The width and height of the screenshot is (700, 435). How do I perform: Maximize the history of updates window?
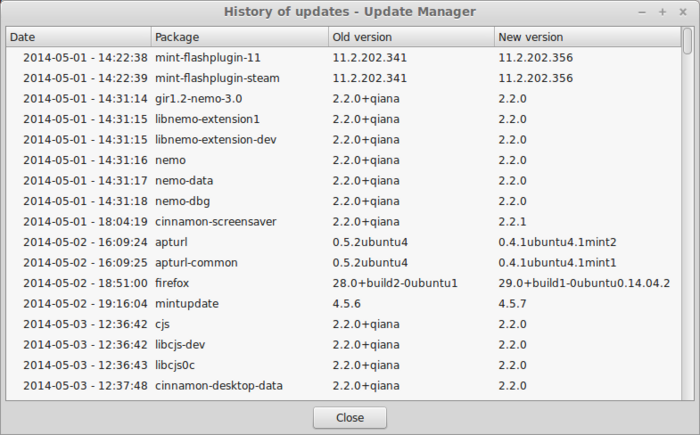[x=662, y=12]
